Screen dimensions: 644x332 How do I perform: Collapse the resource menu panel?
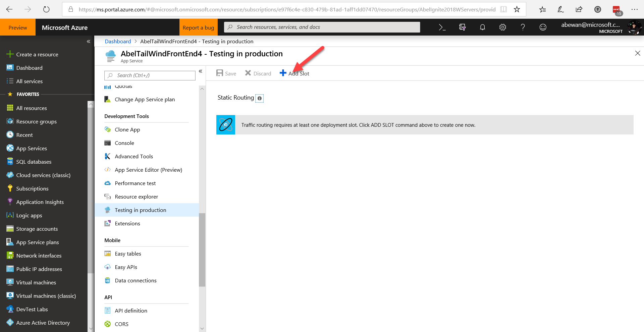click(x=201, y=71)
